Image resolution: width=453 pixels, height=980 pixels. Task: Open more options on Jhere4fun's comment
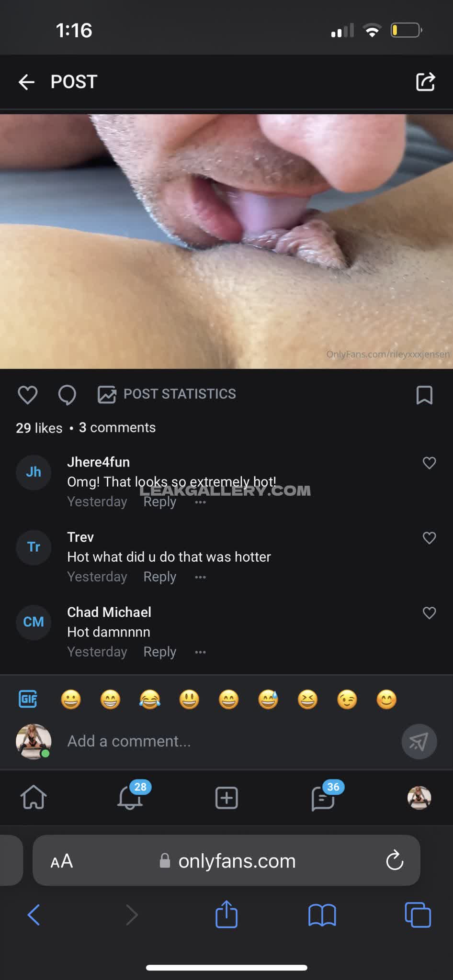point(200,502)
